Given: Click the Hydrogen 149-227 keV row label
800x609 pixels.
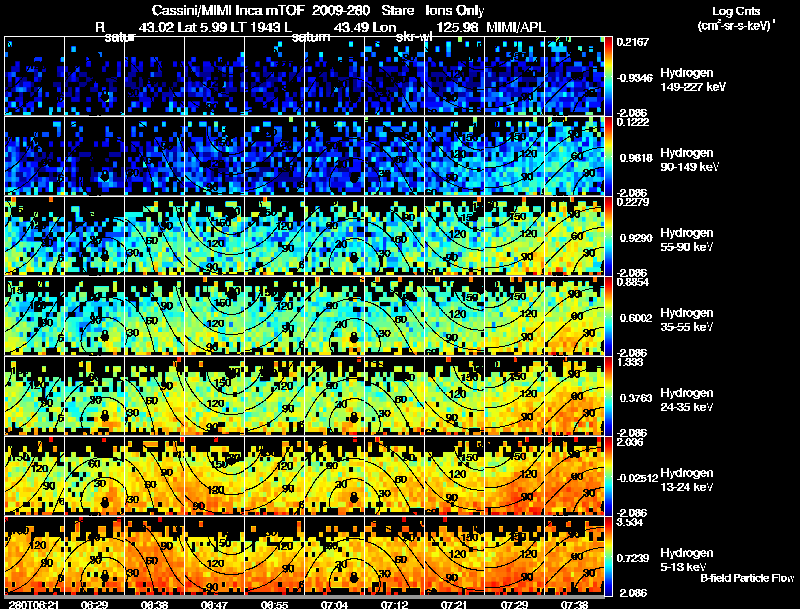Looking at the screenshot, I should click(692, 80).
